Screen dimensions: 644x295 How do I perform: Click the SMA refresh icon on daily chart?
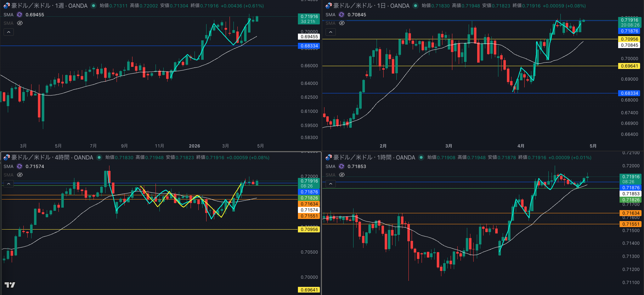[x=341, y=15]
